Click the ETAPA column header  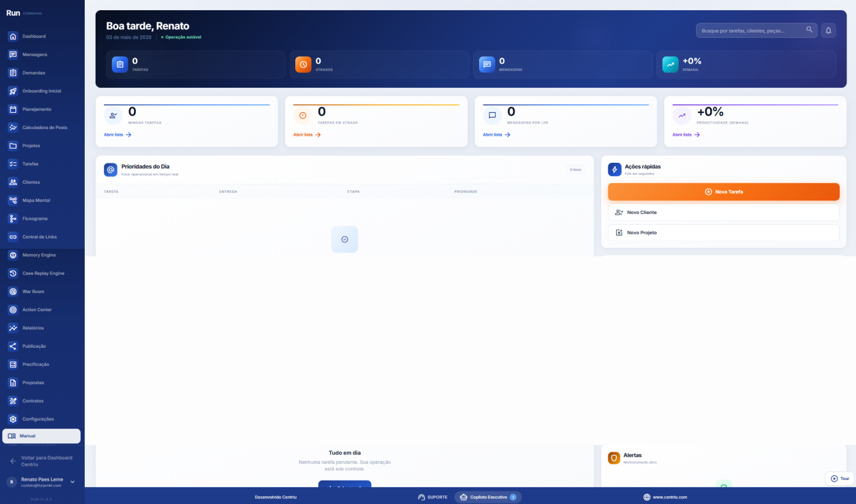click(353, 192)
